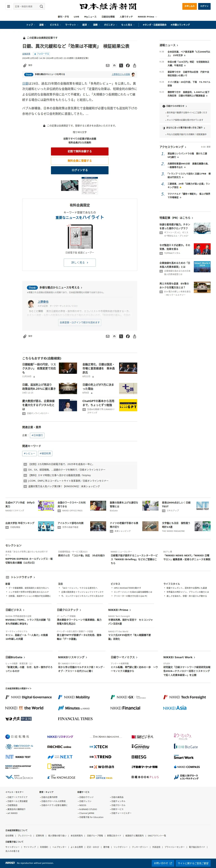Open the 朝刊・夕刊 menu item
The width and height of the screenshot is (216, 868).
click(63, 16)
